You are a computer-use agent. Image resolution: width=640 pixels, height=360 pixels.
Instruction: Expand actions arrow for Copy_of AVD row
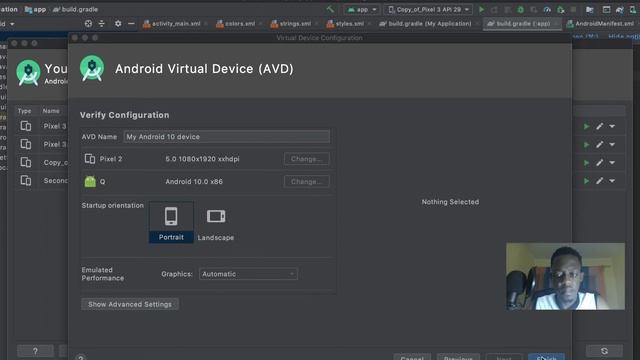pos(612,163)
